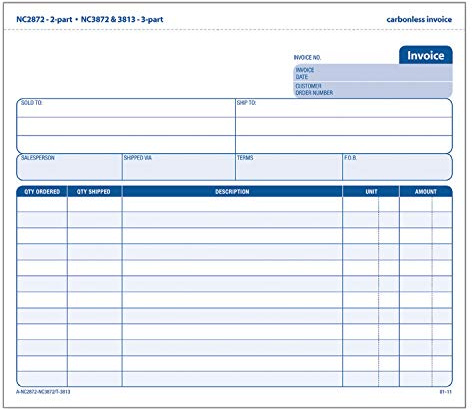The width and height of the screenshot is (472, 409).
Task: Click the form code 'A-NC2872-NC3872/T-3813' footer
Action: coord(43,392)
